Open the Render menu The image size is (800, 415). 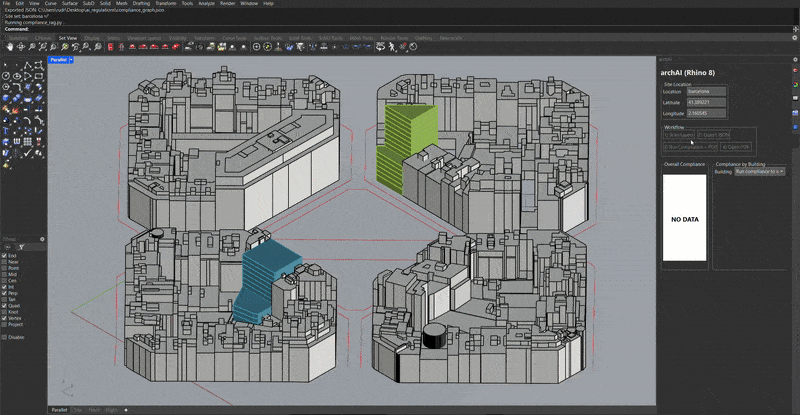click(x=229, y=4)
